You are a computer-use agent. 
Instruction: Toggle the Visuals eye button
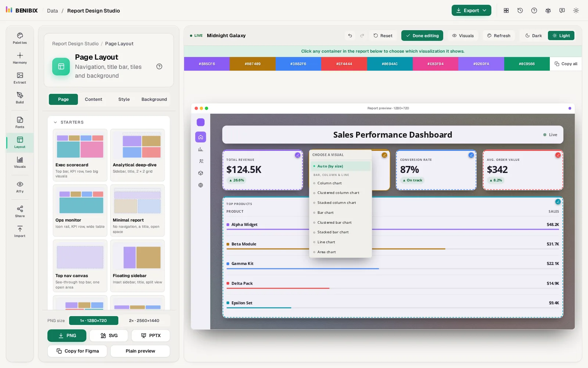(463, 36)
